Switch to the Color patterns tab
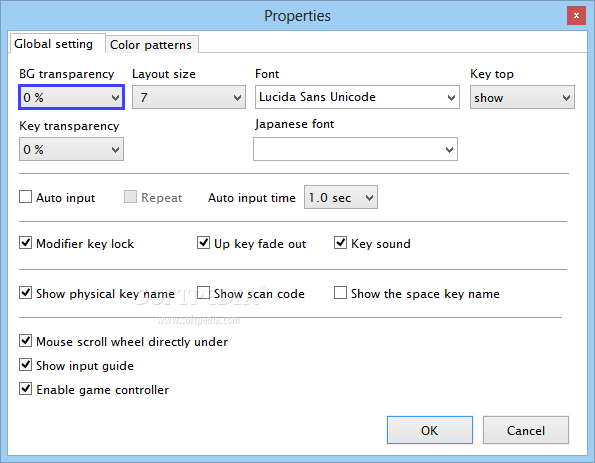This screenshot has width=595, height=463. point(151,45)
